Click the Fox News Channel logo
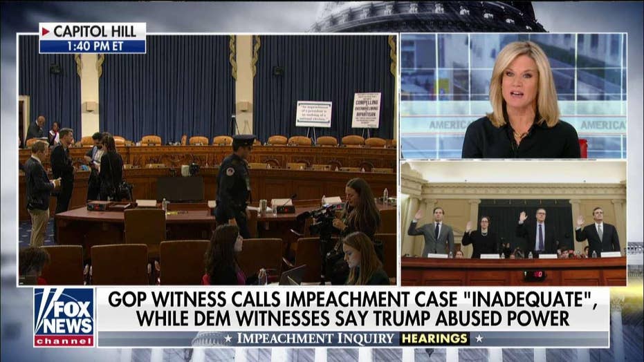This screenshot has height=362, width=644. tap(64, 317)
